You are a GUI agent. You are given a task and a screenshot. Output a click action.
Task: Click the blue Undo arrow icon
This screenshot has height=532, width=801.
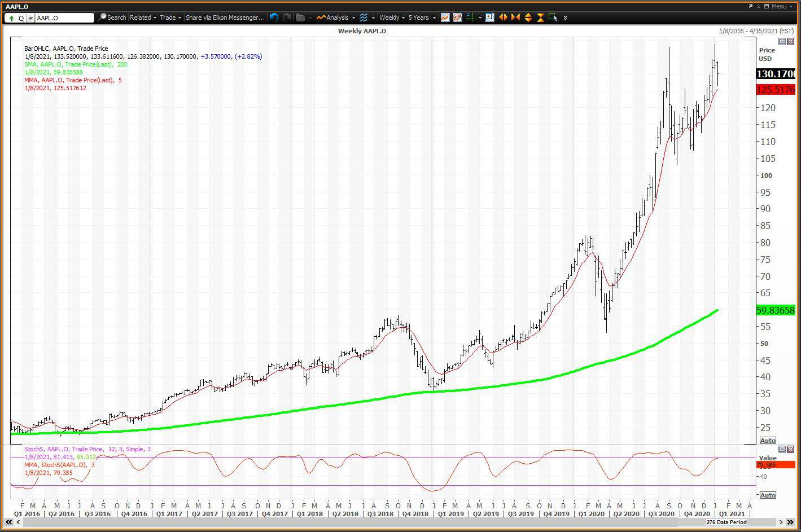[x=274, y=17]
